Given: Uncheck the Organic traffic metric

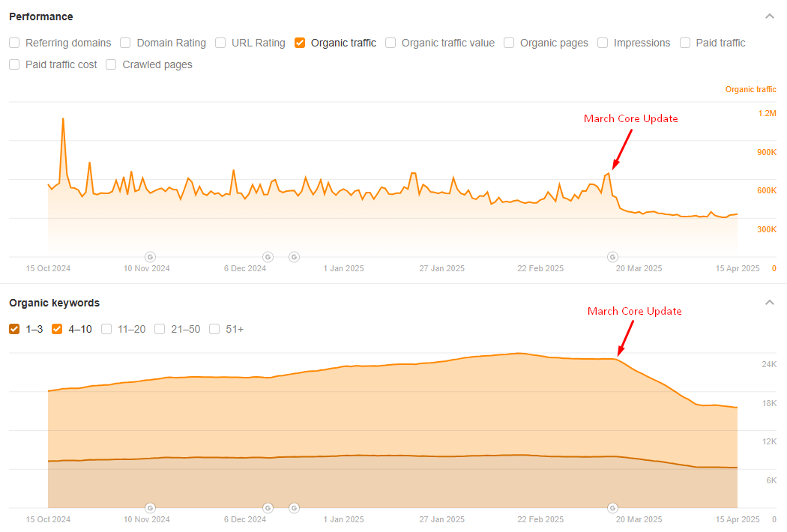Looking at the screenshot, I should [x=300, y=43].
